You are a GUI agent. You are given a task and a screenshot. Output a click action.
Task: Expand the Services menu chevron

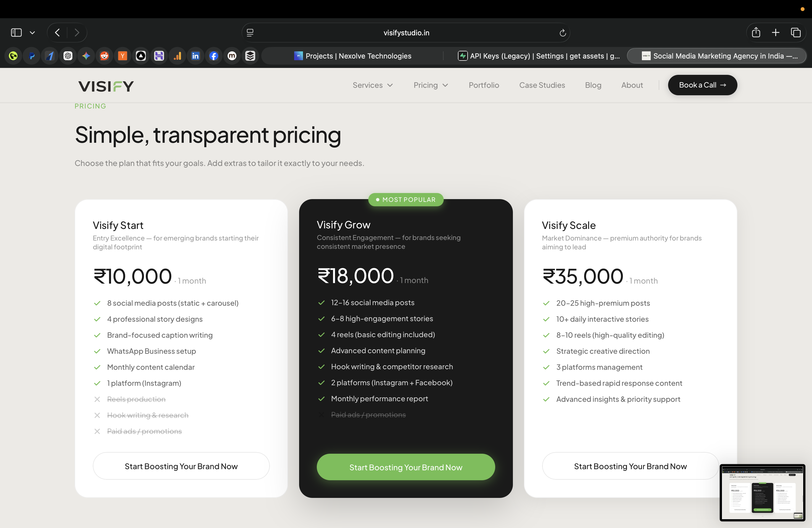coord(390,85)
